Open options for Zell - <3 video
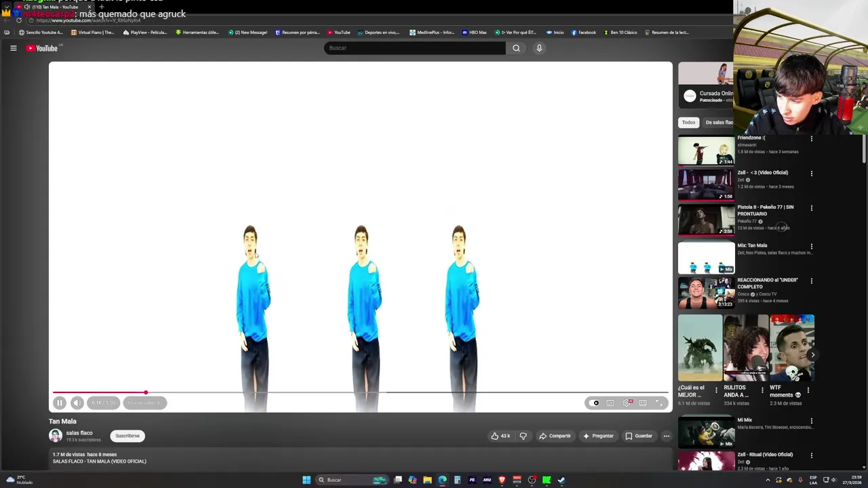868x488 pixels. coord(811,173)
